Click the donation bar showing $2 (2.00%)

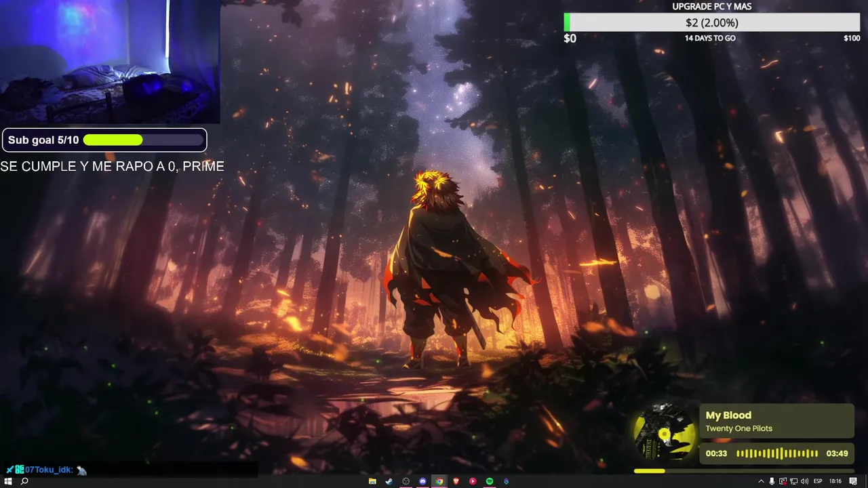click(x=712, y=23)
